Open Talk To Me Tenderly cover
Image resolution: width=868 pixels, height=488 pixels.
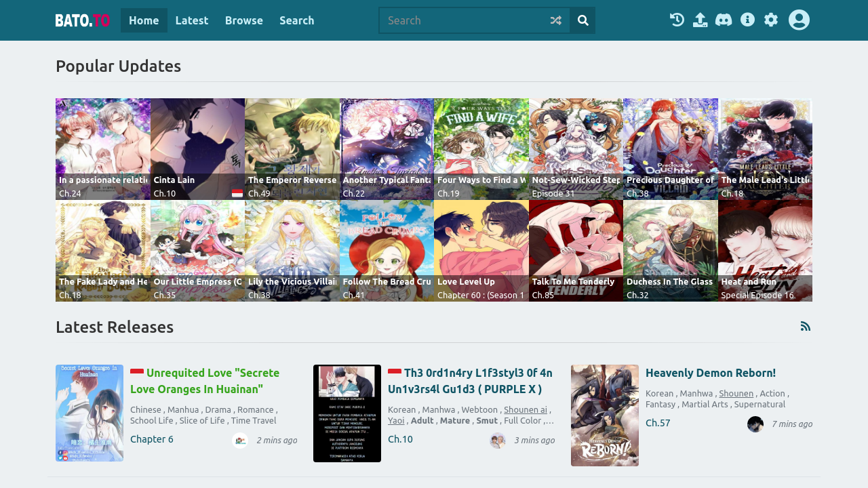[576, 251]
